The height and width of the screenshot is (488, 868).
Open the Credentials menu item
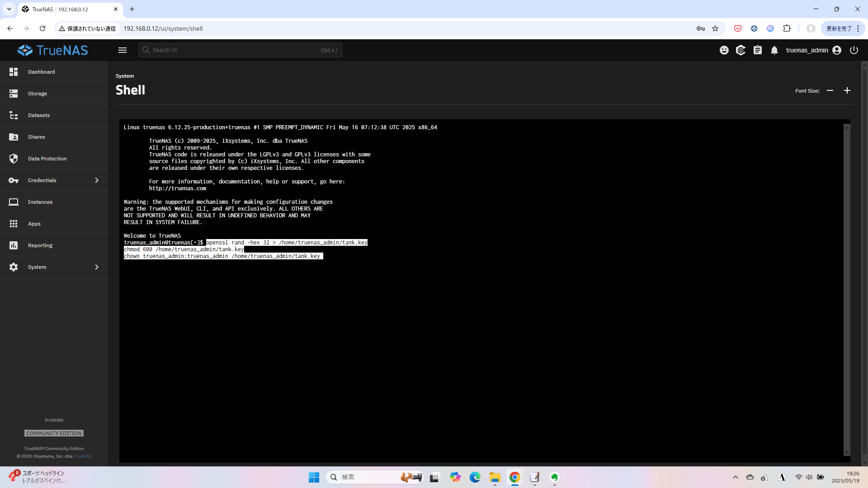(x=54, y=180)
